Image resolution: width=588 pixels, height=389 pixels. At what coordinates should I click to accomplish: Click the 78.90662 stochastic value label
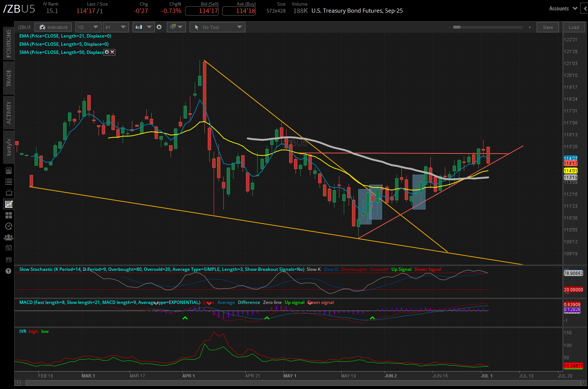[x=574, y=273]
